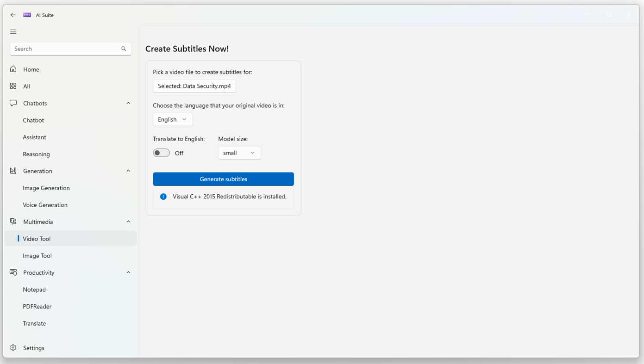The image size is (644, 364).
Task: Open the All section via its grid icon
Action: 13,86
